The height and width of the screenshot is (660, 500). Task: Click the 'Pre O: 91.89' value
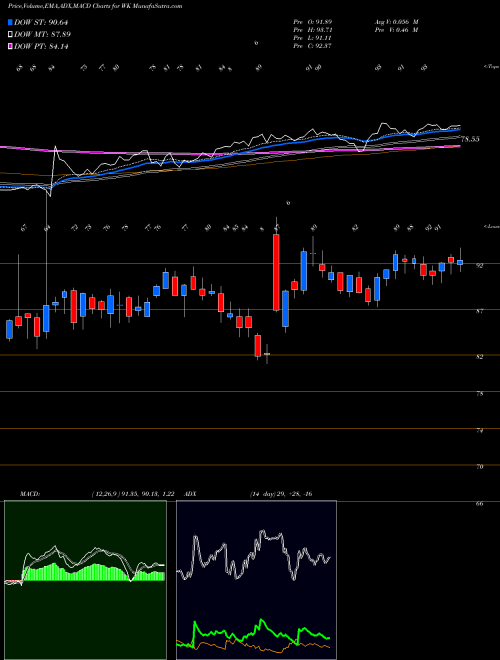coord(312,21)
